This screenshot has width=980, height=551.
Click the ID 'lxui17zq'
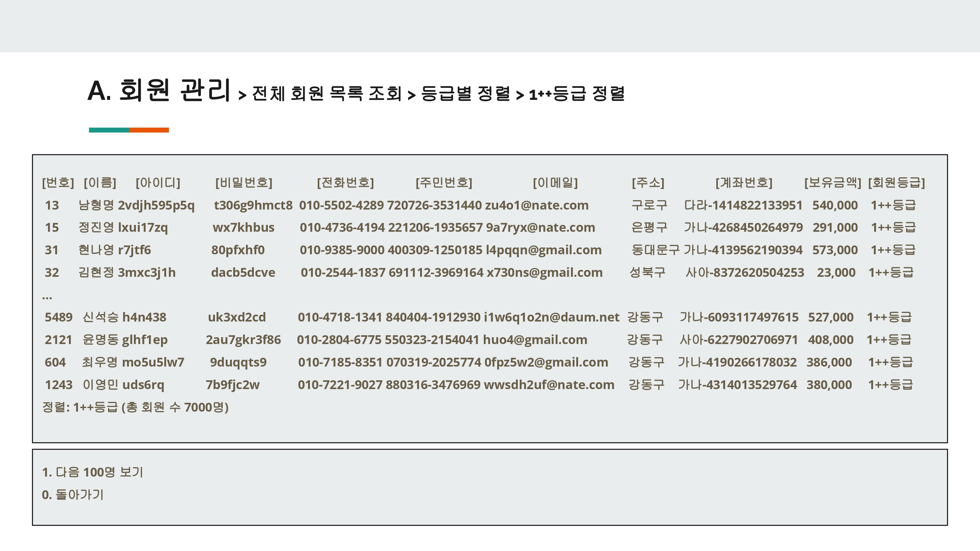coord(143,228)
